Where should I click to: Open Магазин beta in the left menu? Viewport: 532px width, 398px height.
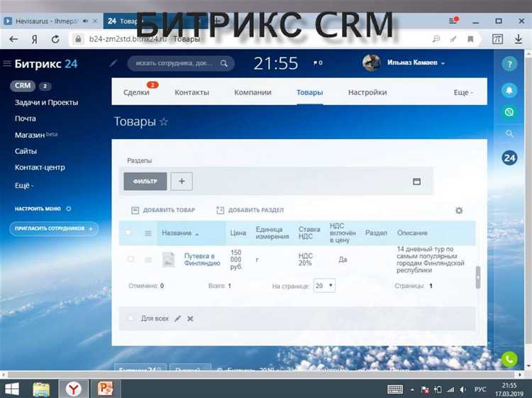click(x=36, y=135)
